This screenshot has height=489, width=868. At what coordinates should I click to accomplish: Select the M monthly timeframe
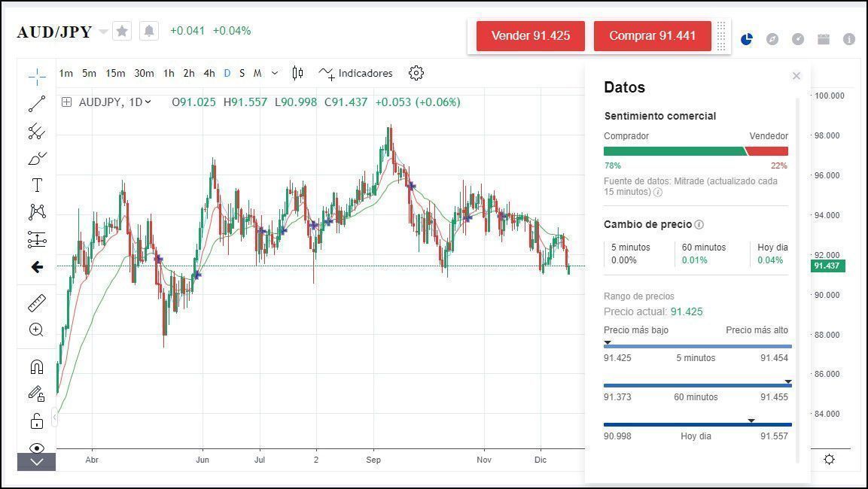pyautogui.click(x=257, y=73)
